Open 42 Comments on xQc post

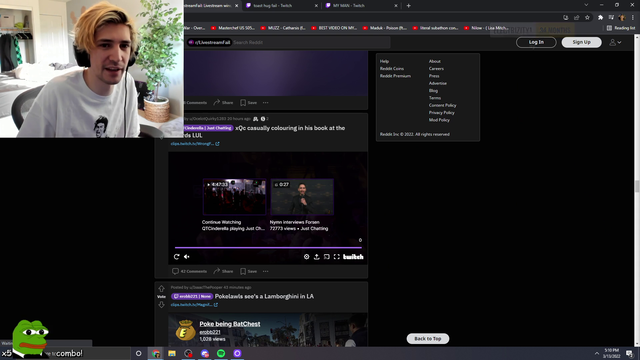pyautogui.click(x=189, y=271)
